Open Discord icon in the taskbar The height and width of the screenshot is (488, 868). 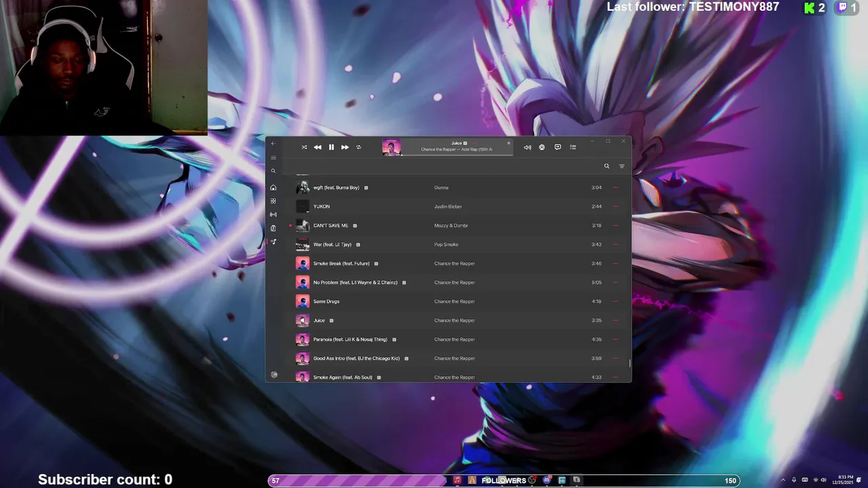pyautogui.click(x=547, y=480)
